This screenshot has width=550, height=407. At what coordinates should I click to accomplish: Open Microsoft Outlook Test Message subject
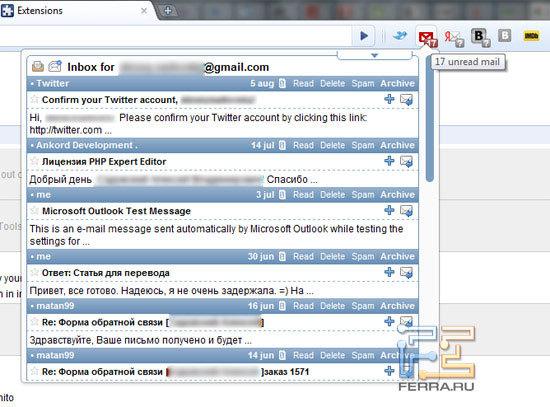pos(116,211)
